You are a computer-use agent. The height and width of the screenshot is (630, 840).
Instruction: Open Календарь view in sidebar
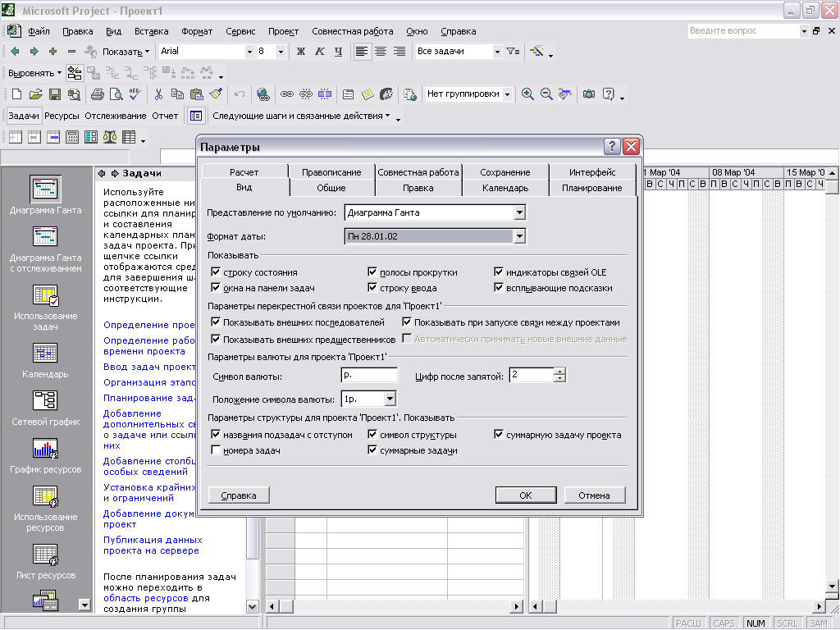pos(46,361)
